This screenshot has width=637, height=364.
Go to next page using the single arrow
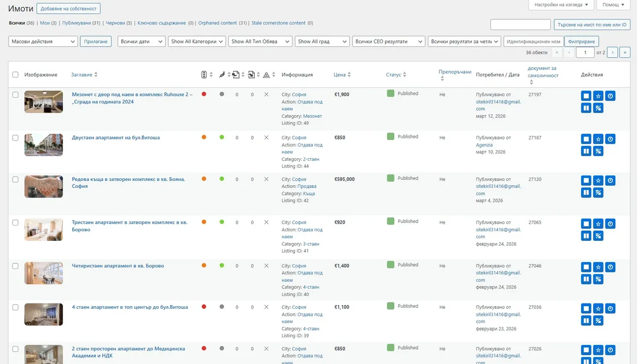612,53
